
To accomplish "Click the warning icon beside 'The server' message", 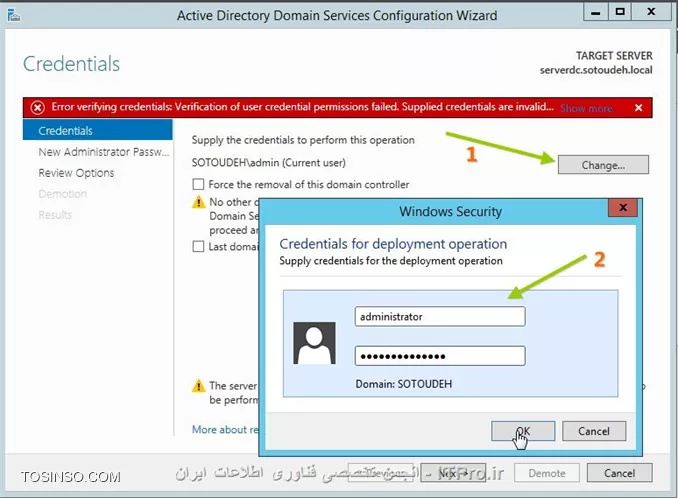I will pos(198,386).
